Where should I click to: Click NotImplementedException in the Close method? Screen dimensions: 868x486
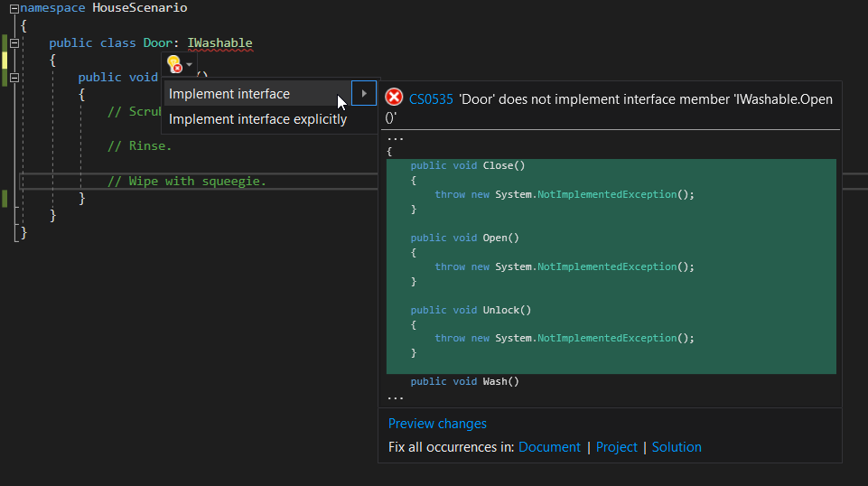point(607,194)
